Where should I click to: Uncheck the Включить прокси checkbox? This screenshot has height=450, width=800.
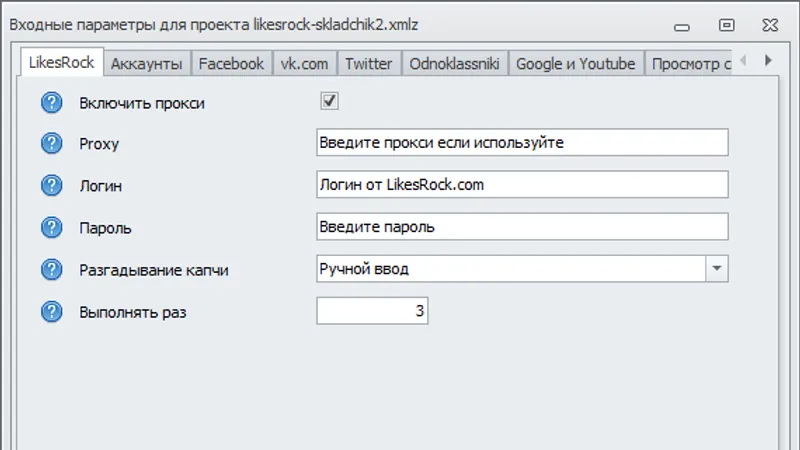coord(329,101)
